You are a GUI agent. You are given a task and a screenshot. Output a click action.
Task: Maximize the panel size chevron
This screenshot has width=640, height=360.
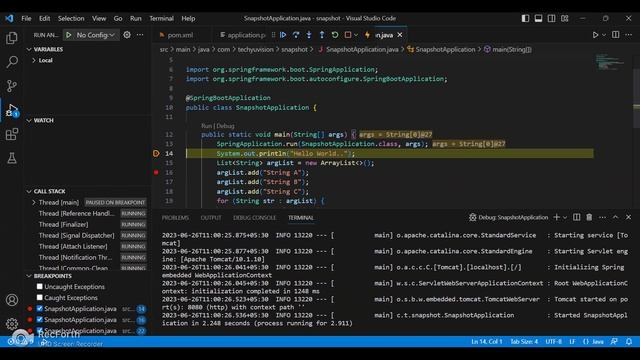(616, 218)
